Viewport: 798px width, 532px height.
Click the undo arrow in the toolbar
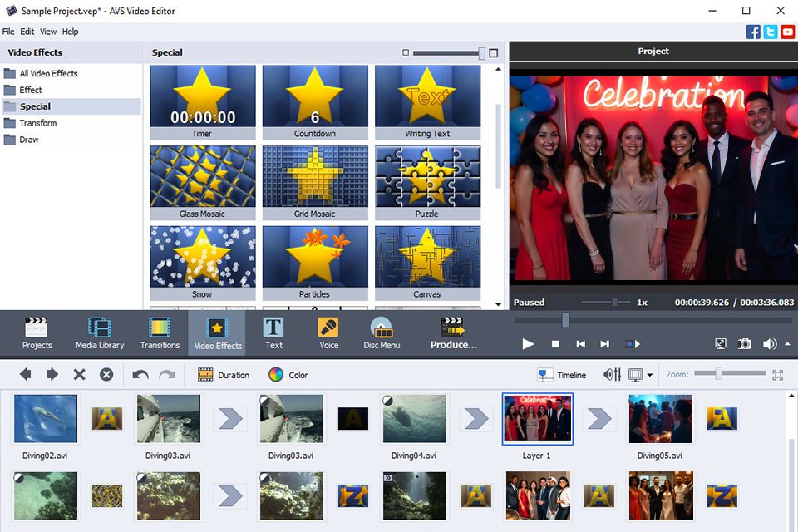pyautogui.click(x=140, y=375)
